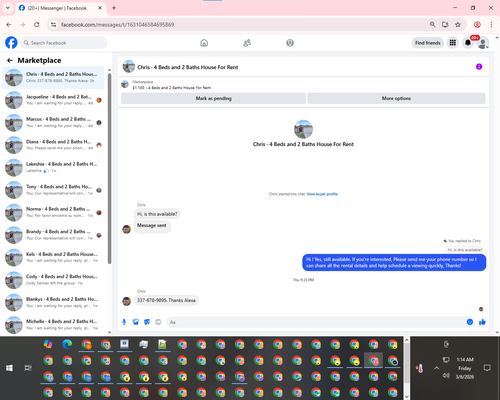
Task: Click Chris's avatar beside phone number message
Action: 126,301
